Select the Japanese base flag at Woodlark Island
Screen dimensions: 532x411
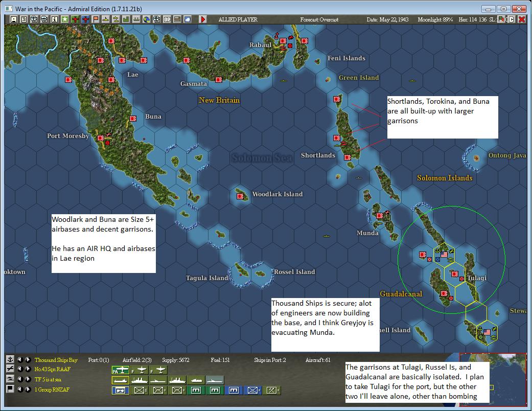coord(241,196)
